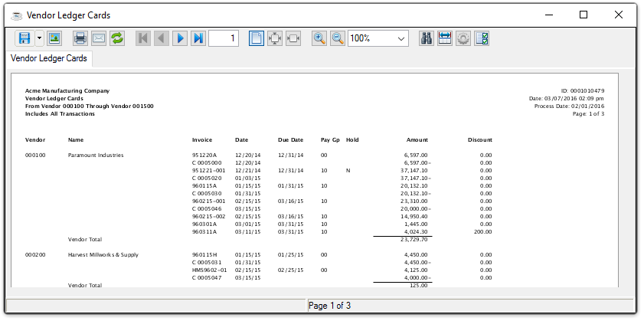644x321 pixels.
Task: Email the report with envelope icon
Action: click(99, 38)
